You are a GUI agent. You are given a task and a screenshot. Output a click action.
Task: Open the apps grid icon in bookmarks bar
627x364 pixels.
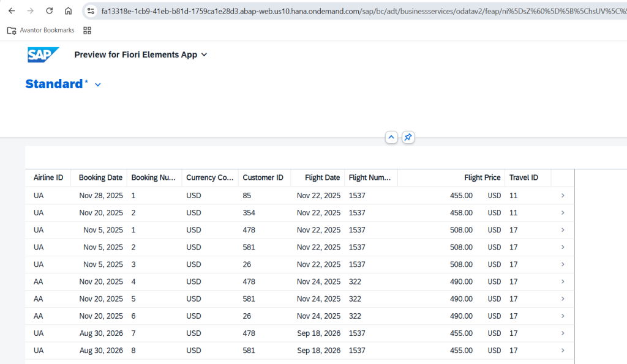(x=87, y=31)
